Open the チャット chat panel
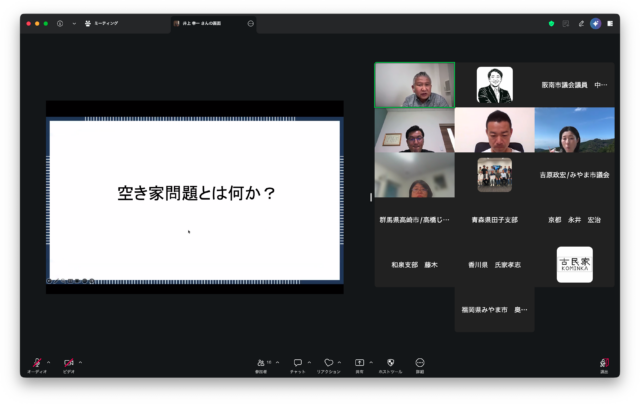The height and width of the screenshot is (404, 640). 297,363
